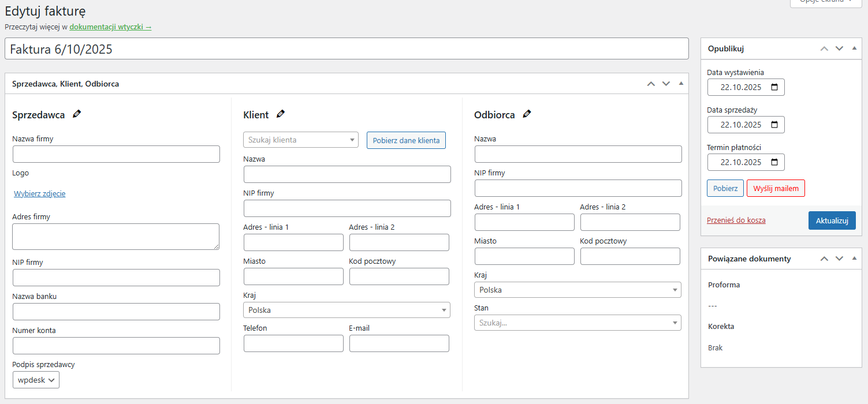Viewport: 868px width, 404px height.
Task: Open calendar picker for Data wystawienia
Action: point(774,88)
